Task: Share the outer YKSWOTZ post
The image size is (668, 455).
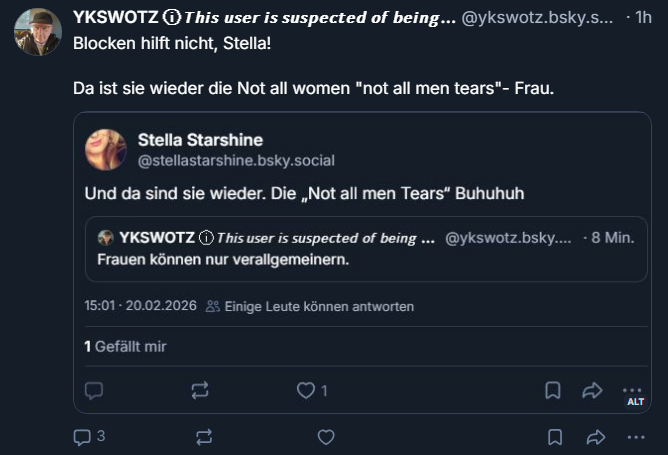Action: pyautogui.click(x=594, y=437)
